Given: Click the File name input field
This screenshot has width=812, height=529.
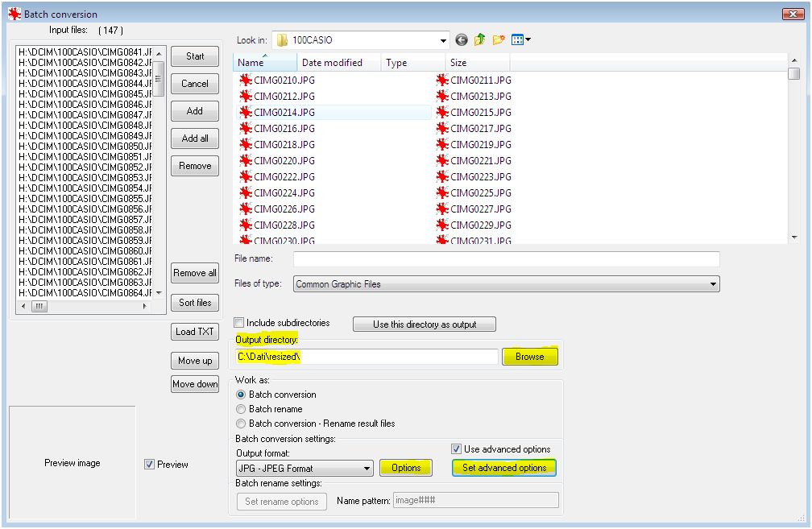Looking at the screenshot, I should (506, 259).
